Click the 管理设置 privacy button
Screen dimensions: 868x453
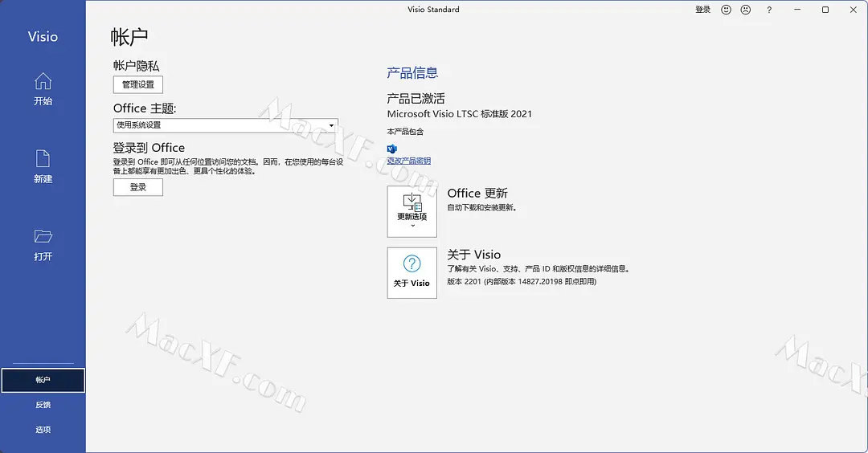point(138,84)
